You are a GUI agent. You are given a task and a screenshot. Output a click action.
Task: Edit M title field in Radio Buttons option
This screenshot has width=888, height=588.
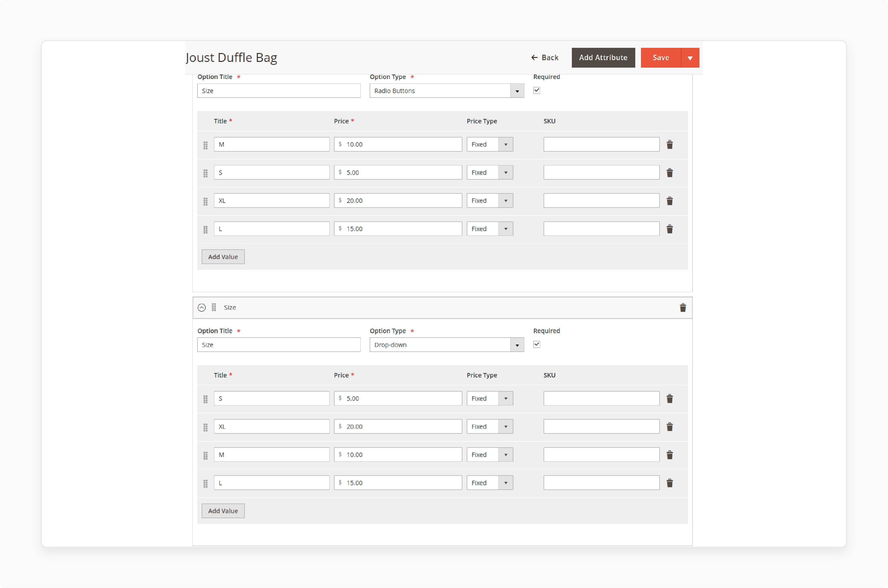click(272, 144)
